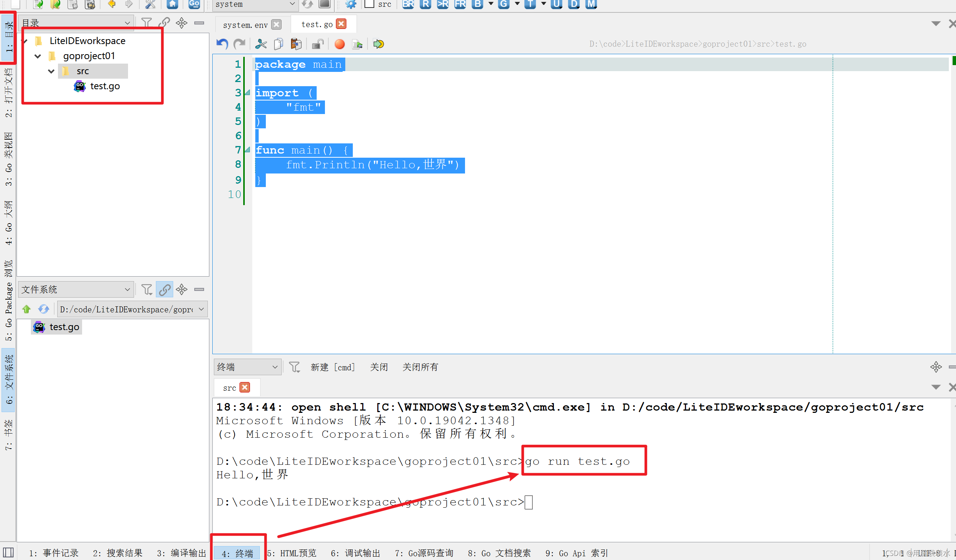Viewport: 956px width, 560px height.
Task: Click the FR file run icon
Action: [460, 4]
